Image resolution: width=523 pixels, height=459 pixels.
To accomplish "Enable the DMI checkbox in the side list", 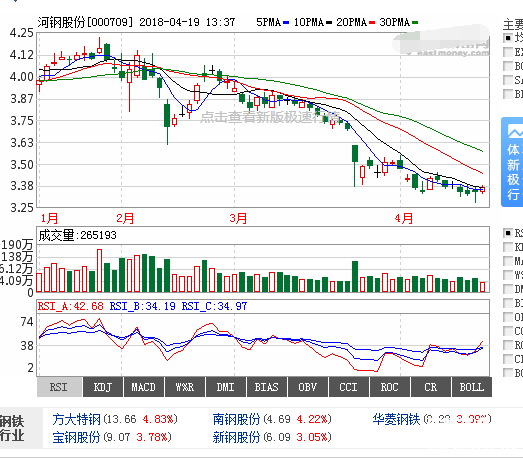I will (x=508, y=289).
